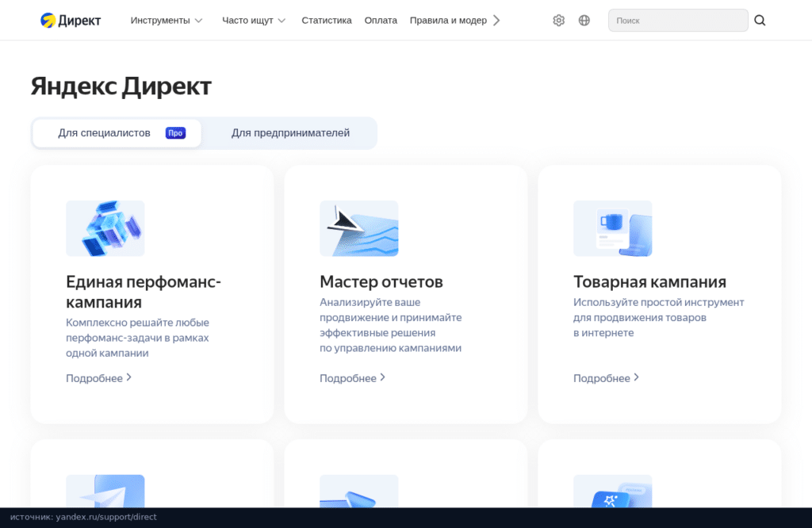
Task: Focus the Поиск search field
Action: (678, 20)
